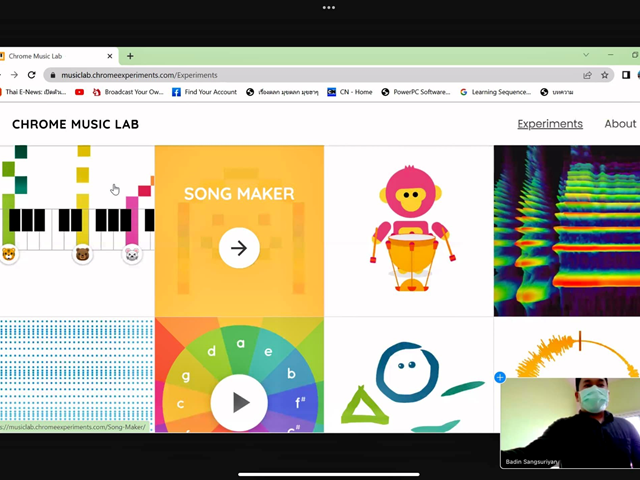640x480 pixels.
Task: Select the 'c' segment on the chord wheel
Action: click(180, 404)
